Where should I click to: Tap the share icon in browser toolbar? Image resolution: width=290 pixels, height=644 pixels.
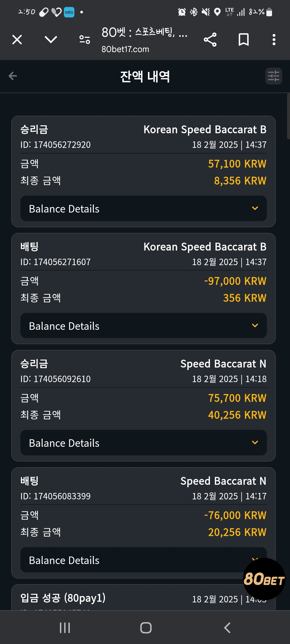[x=210, y=40]
